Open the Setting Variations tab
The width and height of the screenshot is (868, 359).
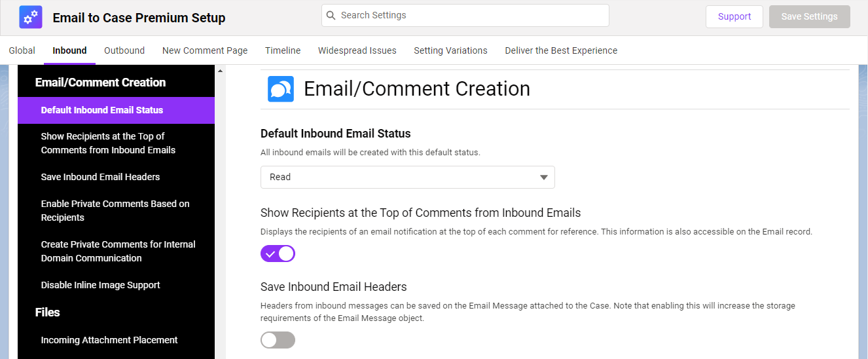click(x=450, y=50)
